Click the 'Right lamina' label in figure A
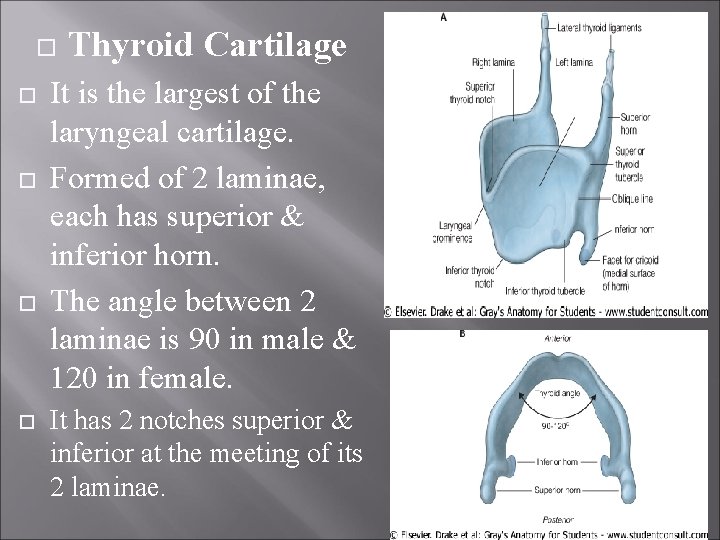720x540 pixels. (x=493, y=62)
